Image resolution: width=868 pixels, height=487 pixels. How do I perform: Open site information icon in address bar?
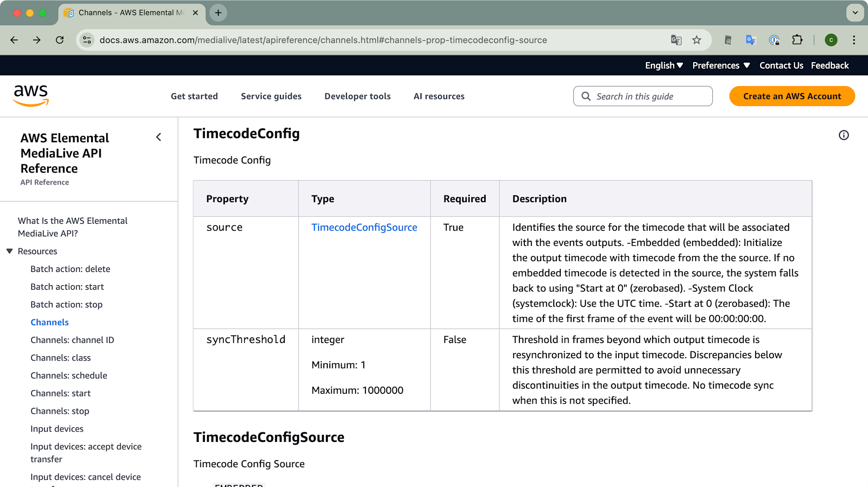[x=87, y=40]
